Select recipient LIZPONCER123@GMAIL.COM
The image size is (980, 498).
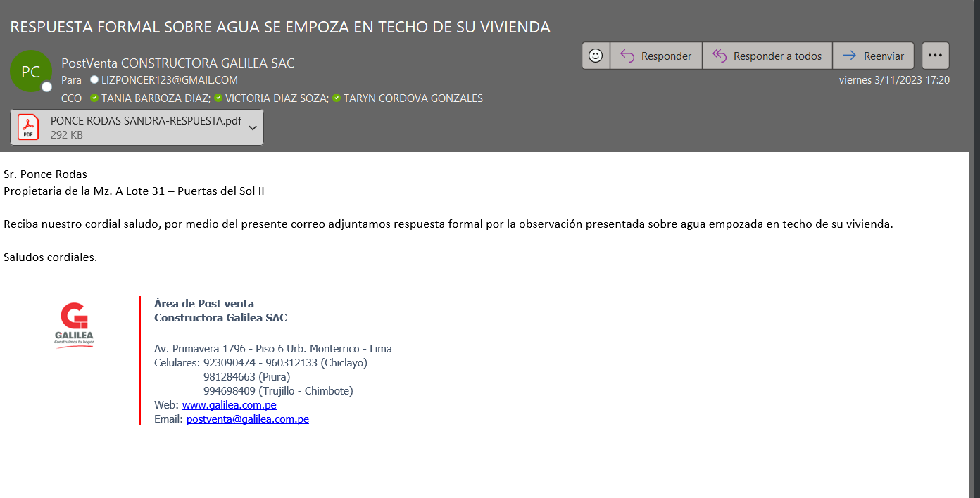coord(170,80)
